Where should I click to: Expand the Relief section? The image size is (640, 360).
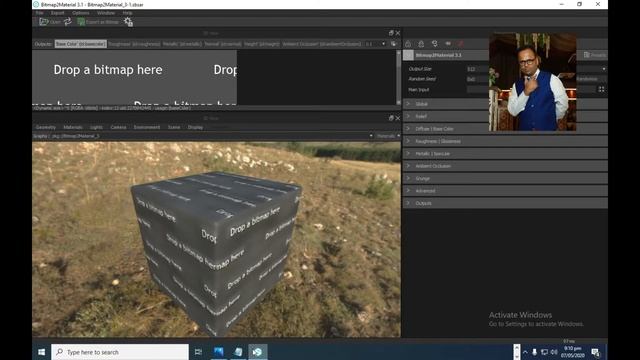point(505,116)
